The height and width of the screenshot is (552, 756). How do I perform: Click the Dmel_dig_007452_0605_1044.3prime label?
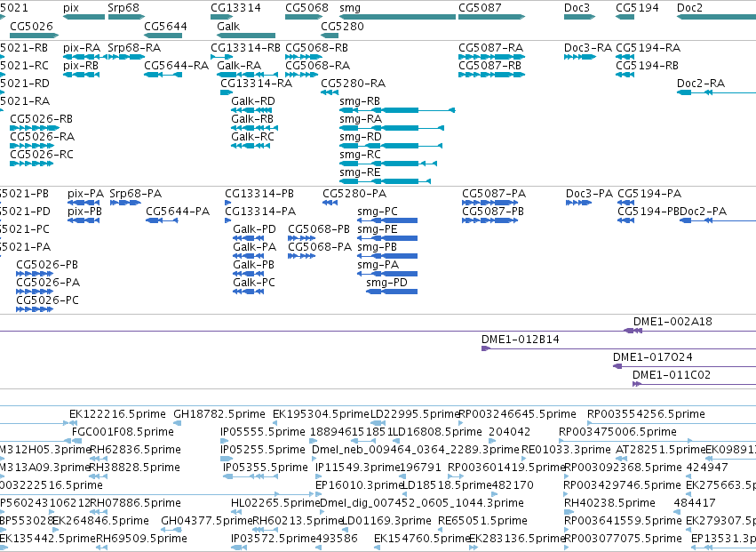(422, 503)
